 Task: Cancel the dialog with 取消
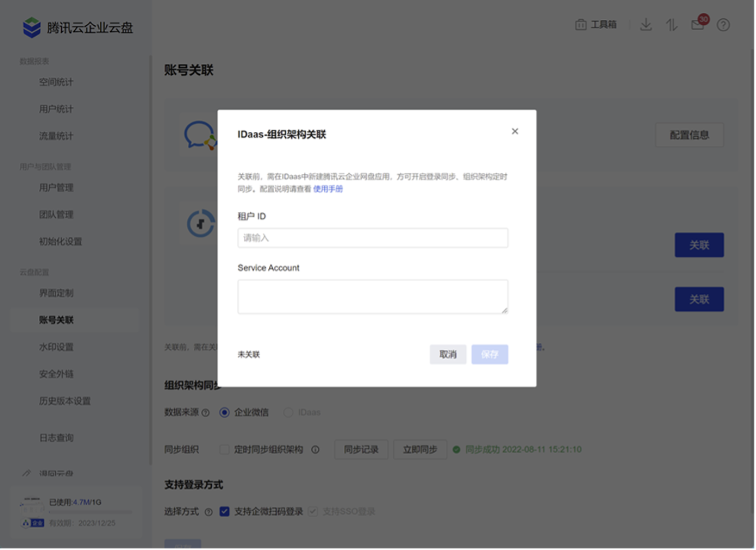coord(449,355)
